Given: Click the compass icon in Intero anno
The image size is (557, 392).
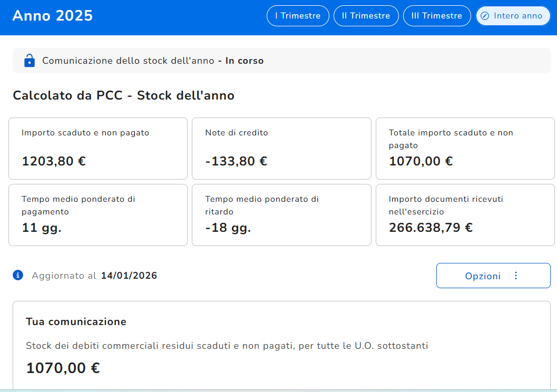Looking at the screenshot, I should coord(485,16).
